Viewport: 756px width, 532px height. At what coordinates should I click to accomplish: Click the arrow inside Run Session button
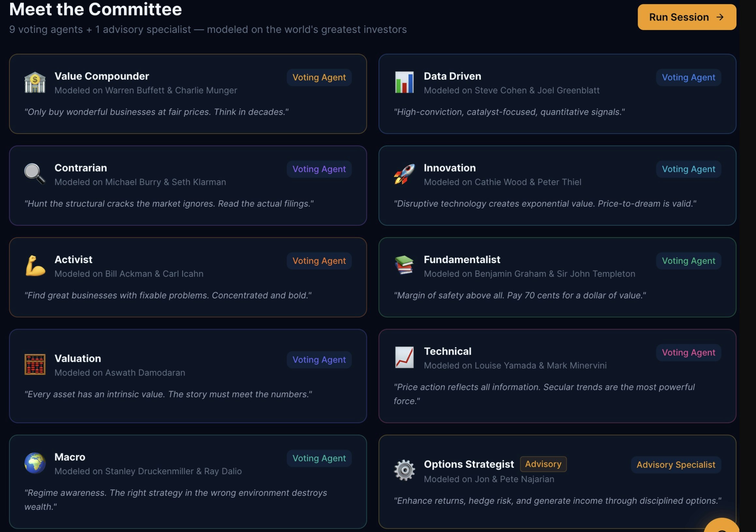coord(720,17)
